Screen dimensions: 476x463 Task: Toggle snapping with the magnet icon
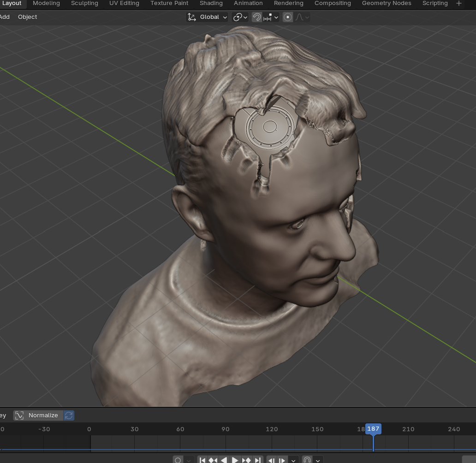click(x=257, y=17)
